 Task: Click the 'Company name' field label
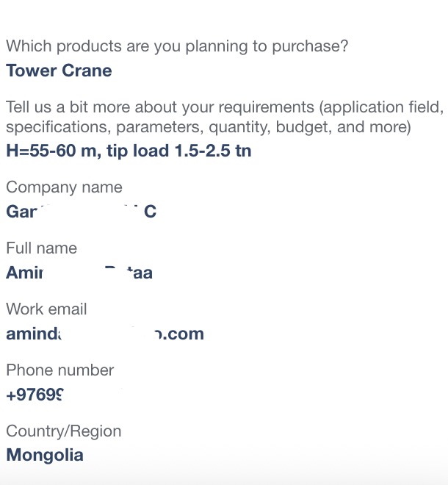65,187
